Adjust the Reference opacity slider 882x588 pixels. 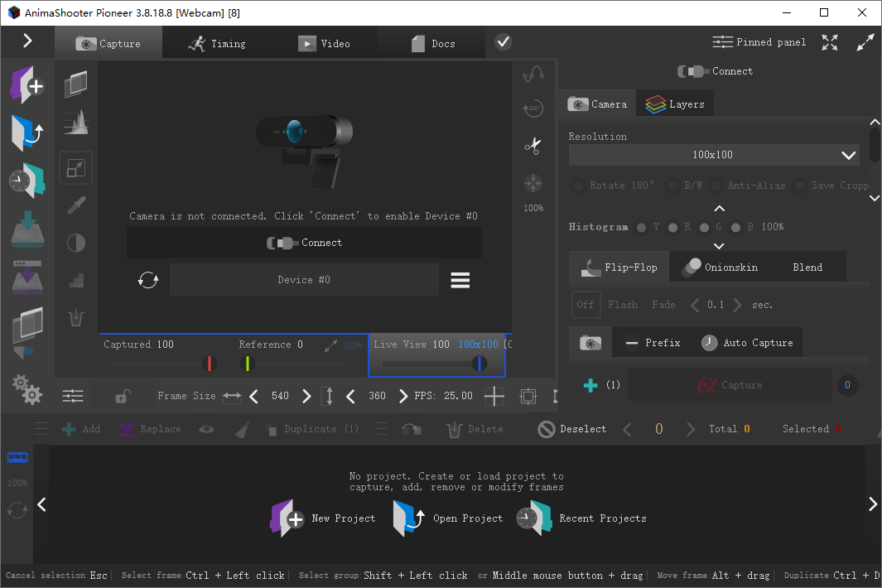click(x=292, y=364)
